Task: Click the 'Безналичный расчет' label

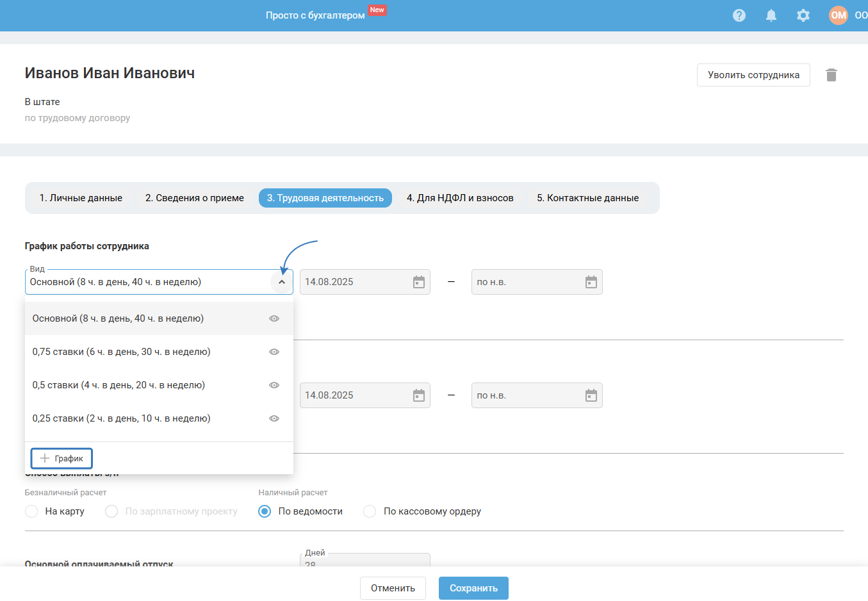Action: tap(66, 493)
